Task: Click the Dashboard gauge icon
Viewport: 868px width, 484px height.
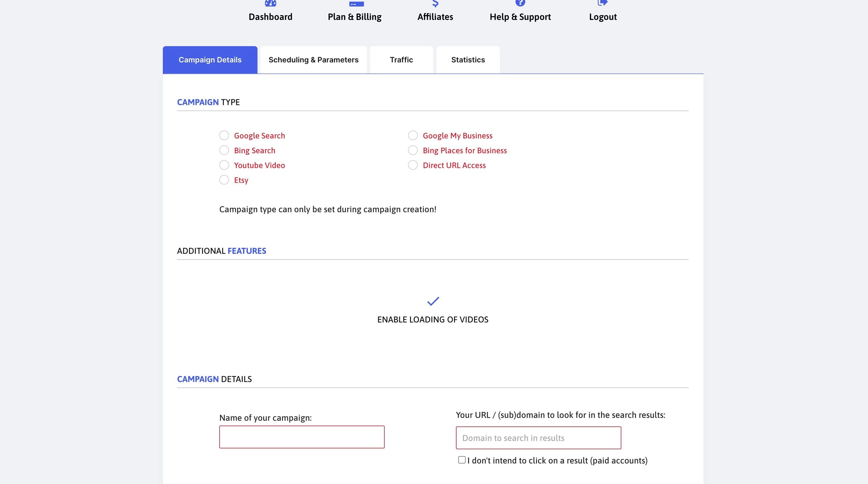Action: 270,3
